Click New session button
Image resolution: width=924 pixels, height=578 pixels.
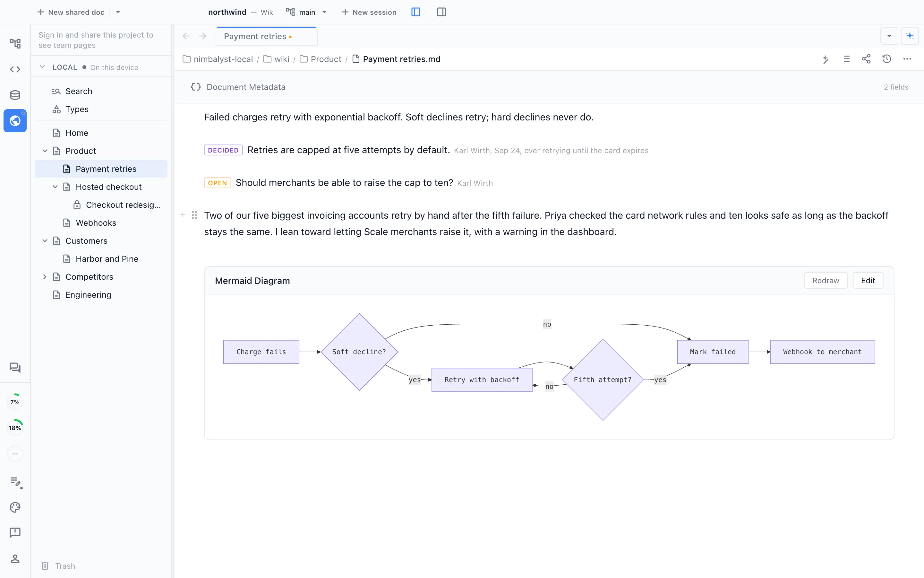pos(369,12)
